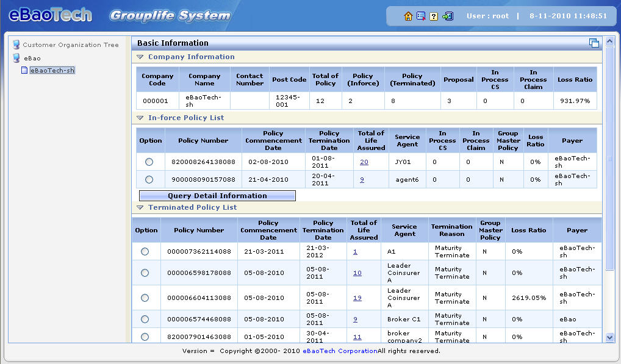
Task: Click the eBaoTech-sh document icon
Action: (x=24, y=71)
